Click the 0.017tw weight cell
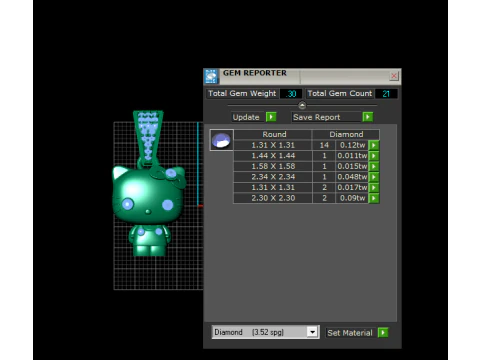This screenshot has width=480, height=360. tap(352, 188)
